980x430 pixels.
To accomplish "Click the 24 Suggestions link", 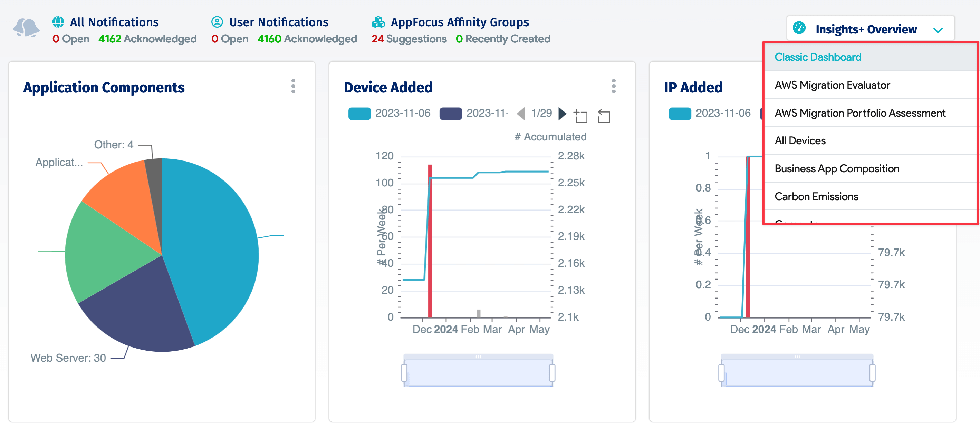I will pyautogui.click(x=409, y=38).
